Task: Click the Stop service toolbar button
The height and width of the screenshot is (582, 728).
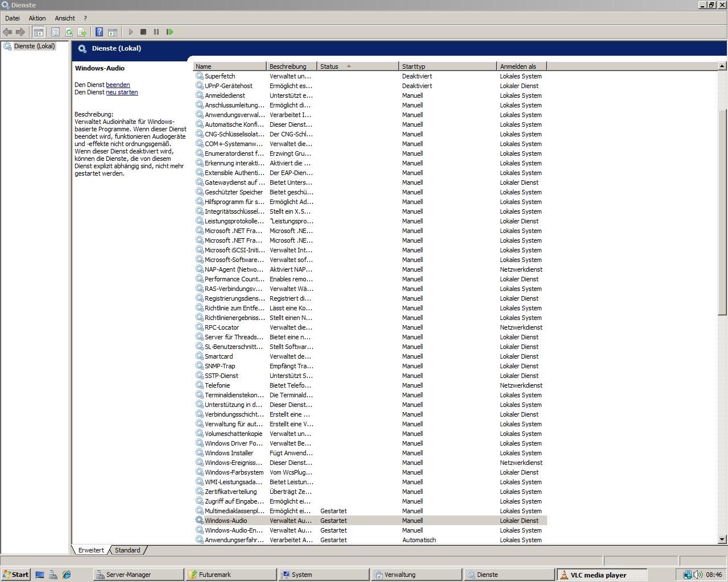Action: [143, 32]
